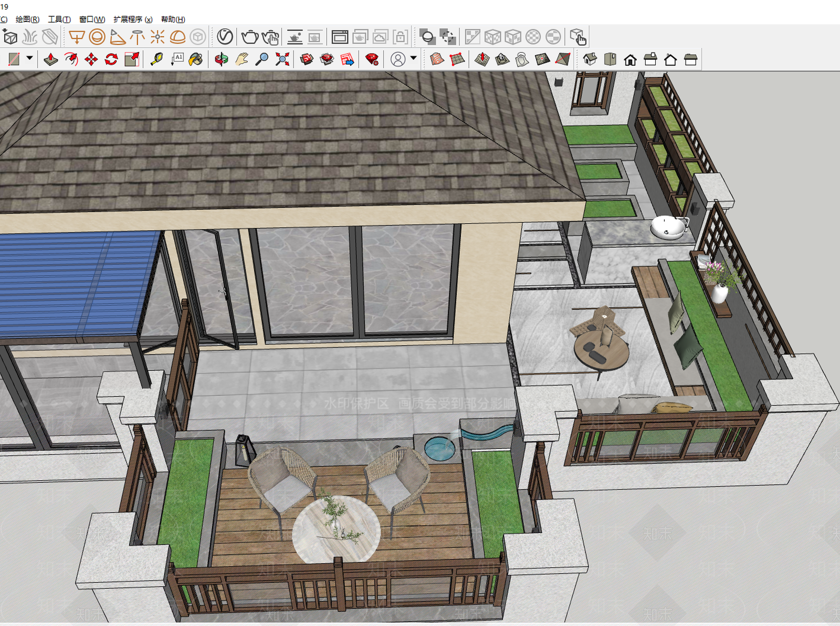Add a V-Ray dome light
This screenshot has height=626, width=840.
click(x=177, y=37)
